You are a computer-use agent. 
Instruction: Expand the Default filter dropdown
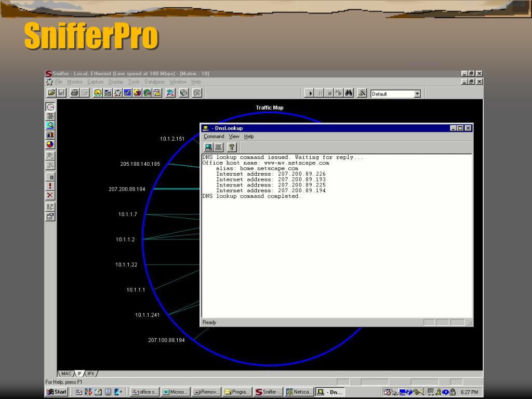[417, 94]
